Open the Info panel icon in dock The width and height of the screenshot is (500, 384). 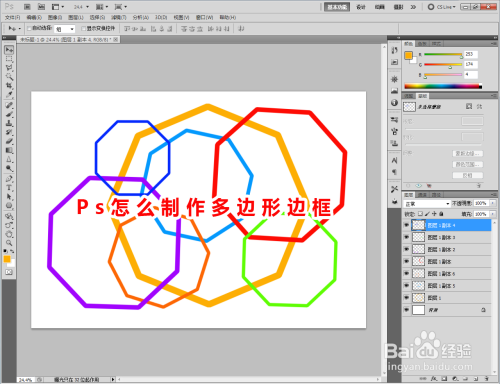coord(394,103)
